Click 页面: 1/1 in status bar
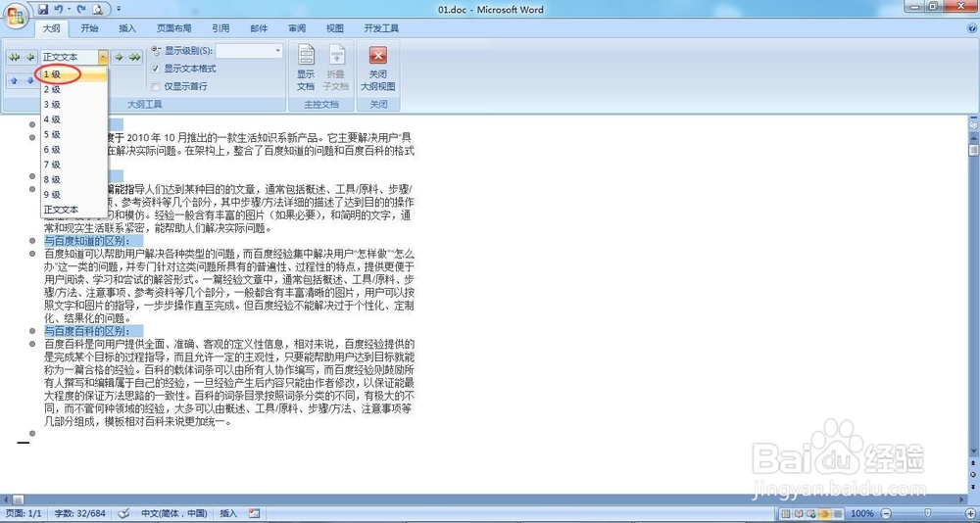 click(24, 513)
